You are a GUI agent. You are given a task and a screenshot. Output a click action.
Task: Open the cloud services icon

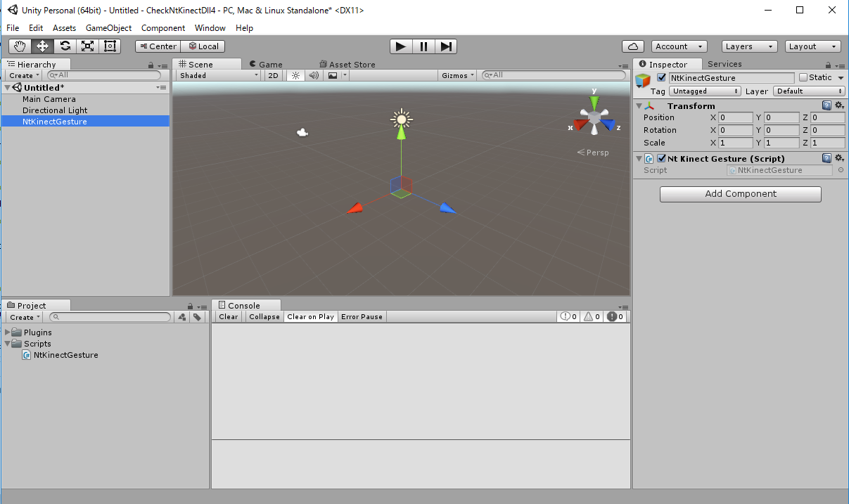coord(633,46)
